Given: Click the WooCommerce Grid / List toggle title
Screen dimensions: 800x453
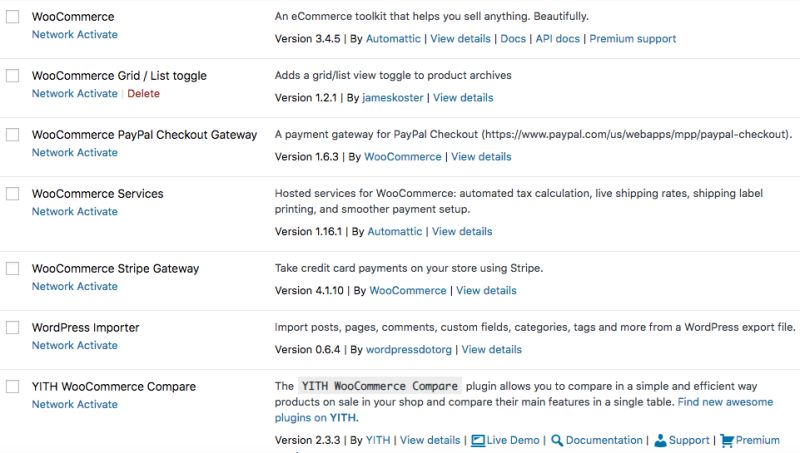Looking at the screenshot, I should (119, 76).
